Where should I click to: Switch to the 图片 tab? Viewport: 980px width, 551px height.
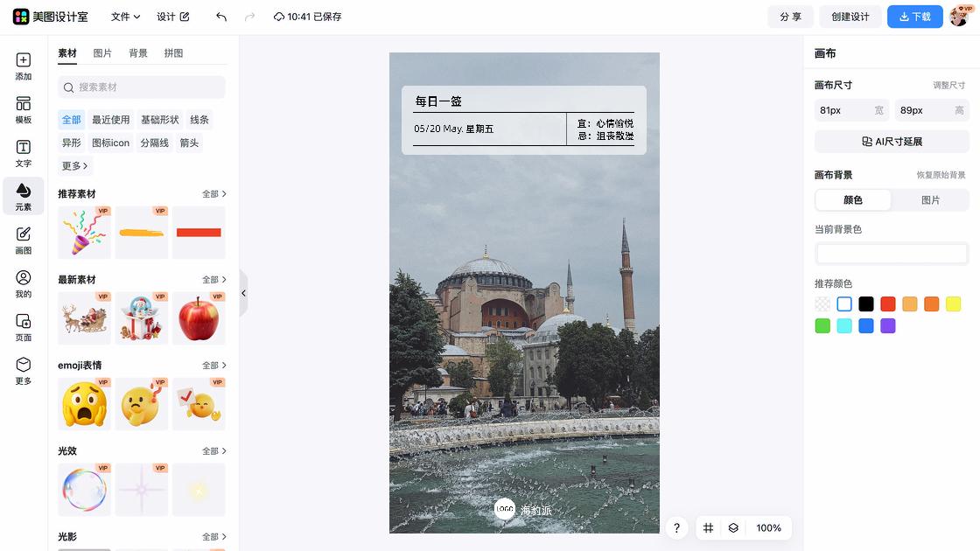[102, 53]
